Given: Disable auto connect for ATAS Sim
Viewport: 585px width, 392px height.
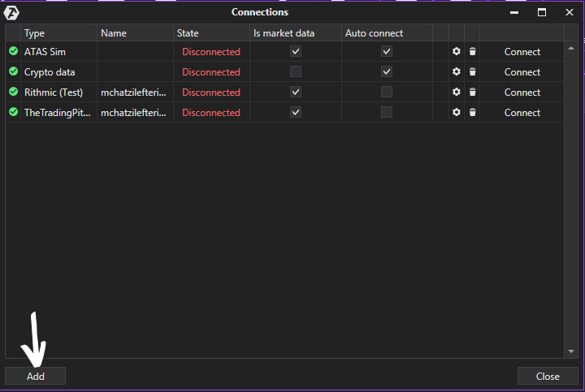Looking at the screenshot, I should click(x=387, y=51).
